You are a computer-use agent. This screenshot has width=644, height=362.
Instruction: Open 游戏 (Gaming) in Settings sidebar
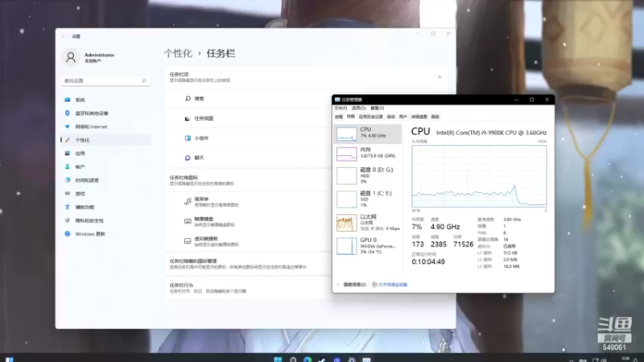click(105, 194)
